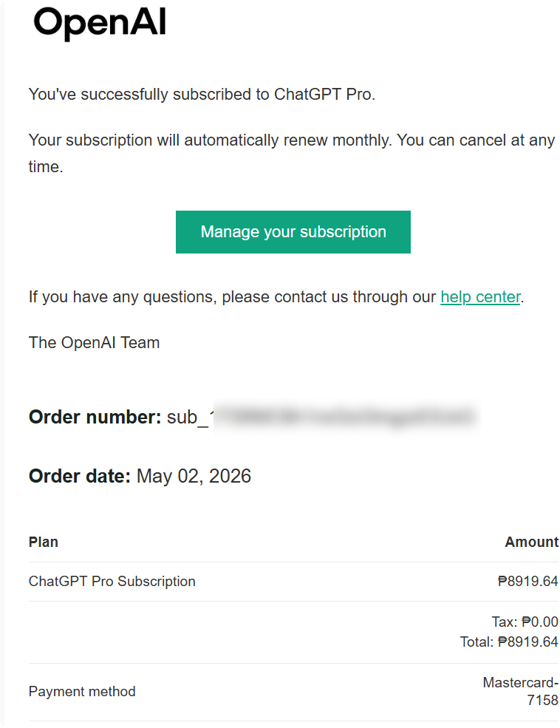The image size is (560, 728).
Task: Click the automatic renewal notice paragraph
Action: (292, 153)
